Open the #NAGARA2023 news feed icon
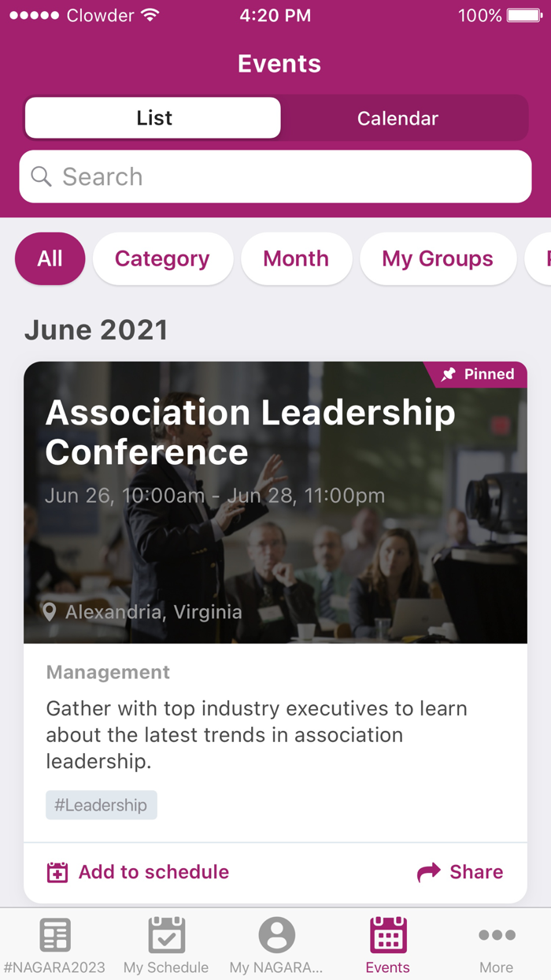 54,934
